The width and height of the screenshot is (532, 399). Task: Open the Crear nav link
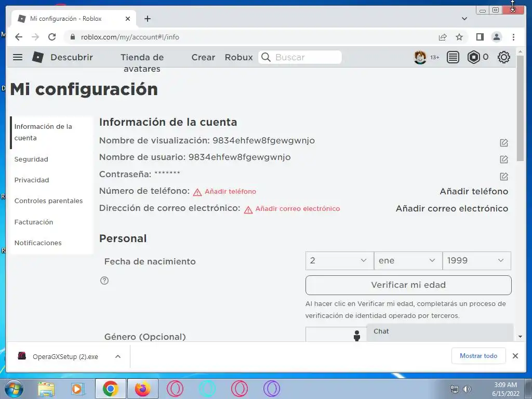203,57
